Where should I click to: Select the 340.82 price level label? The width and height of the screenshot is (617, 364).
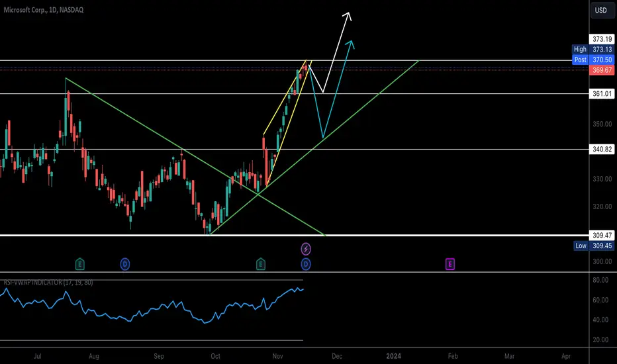click(602, 149)
